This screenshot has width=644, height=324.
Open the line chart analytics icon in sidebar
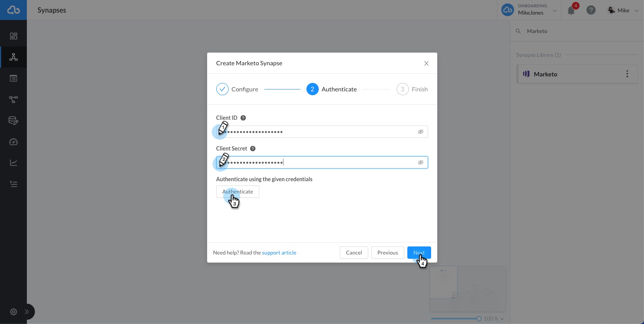pyautogui.click(x=13, y=163)
